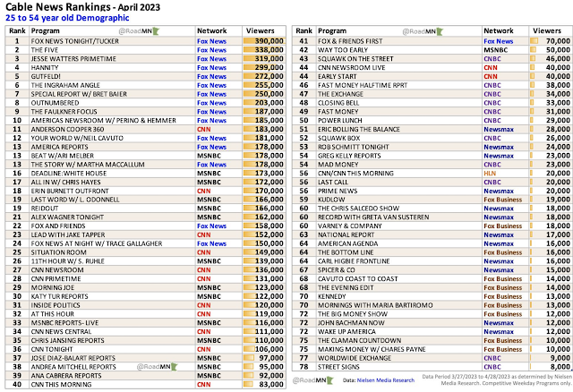Click the 'GUTFELD!' program name
This screenshot has height=392, width=573.
click(x=46, y=76)
